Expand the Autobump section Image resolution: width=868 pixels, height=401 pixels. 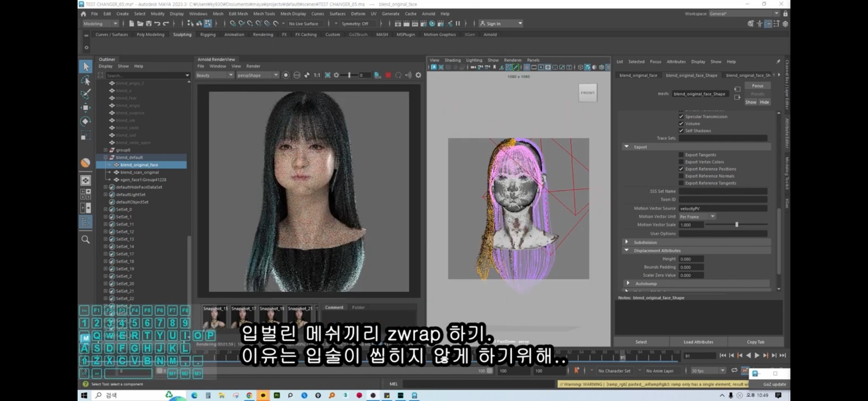pos(628,283)
